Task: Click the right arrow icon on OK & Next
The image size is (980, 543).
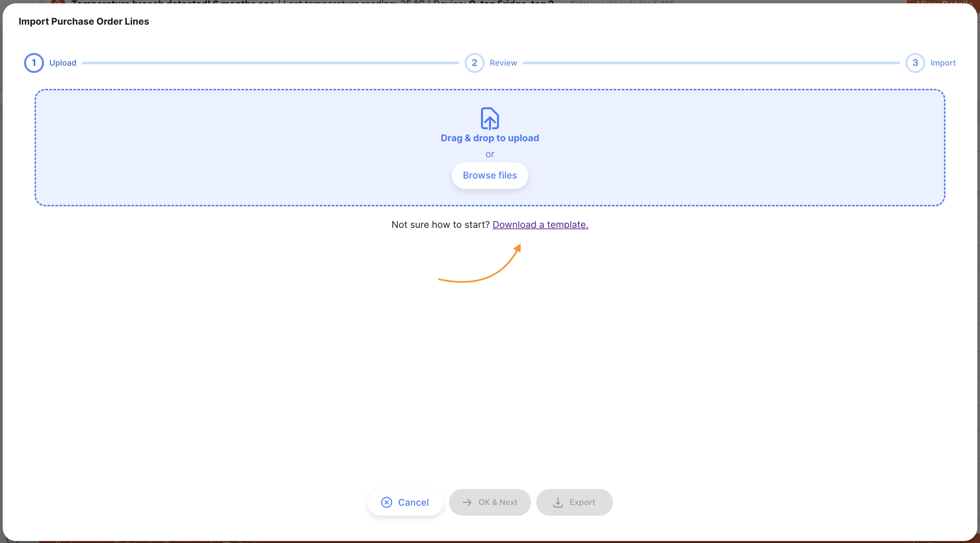Action: 467,502
